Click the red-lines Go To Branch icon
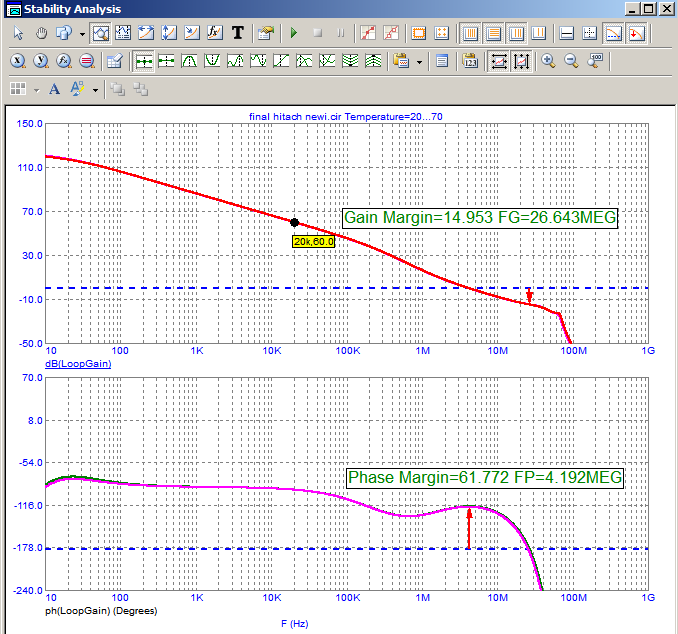The height and width of the screenshot is (634, 678). [86, 61]
